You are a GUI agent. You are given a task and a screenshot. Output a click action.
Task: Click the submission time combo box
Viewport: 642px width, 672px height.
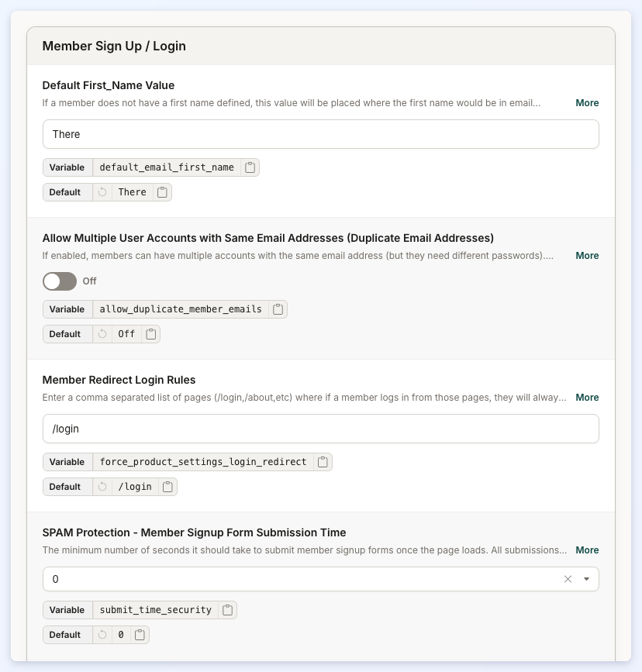coord(321,580)
